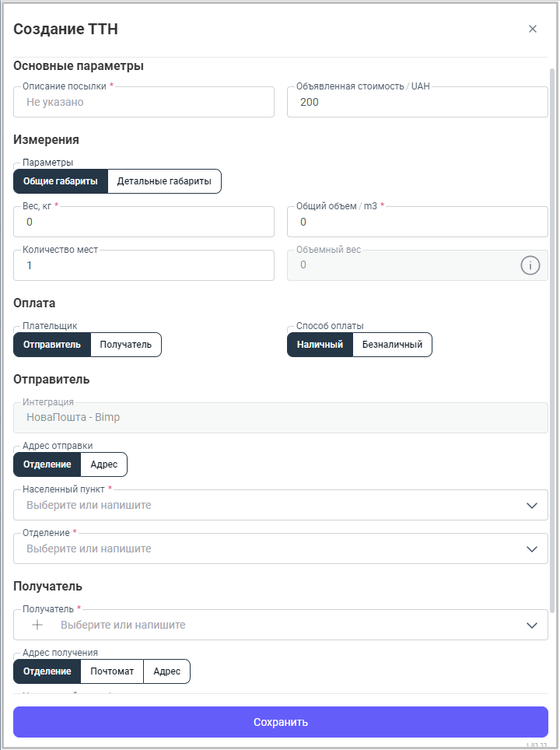Screen dimensions: 560x750
Task: Set payer to Отправитель
Action: coord(52,345)
